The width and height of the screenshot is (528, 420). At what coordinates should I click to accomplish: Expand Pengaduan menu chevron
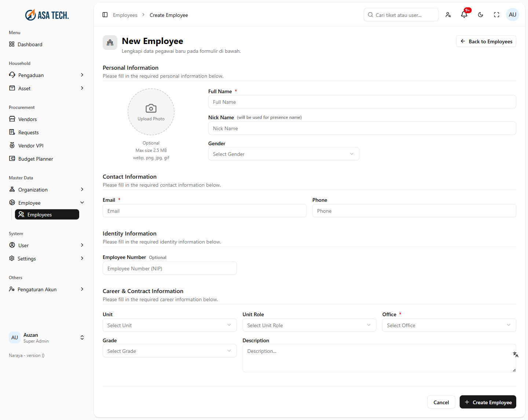[82, 75]
